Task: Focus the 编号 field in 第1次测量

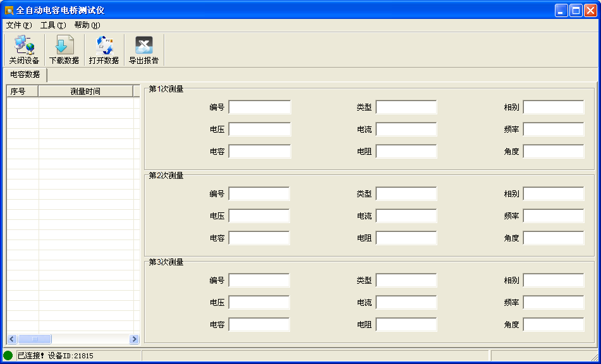Action: point(260,107)
